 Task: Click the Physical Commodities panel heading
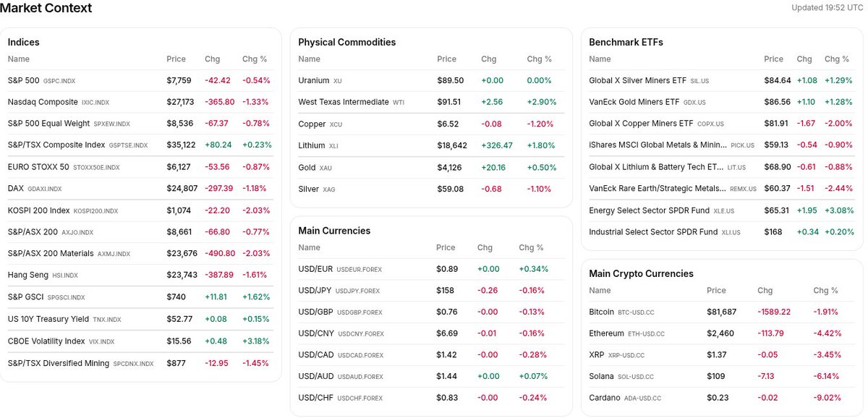click(347, 42)
